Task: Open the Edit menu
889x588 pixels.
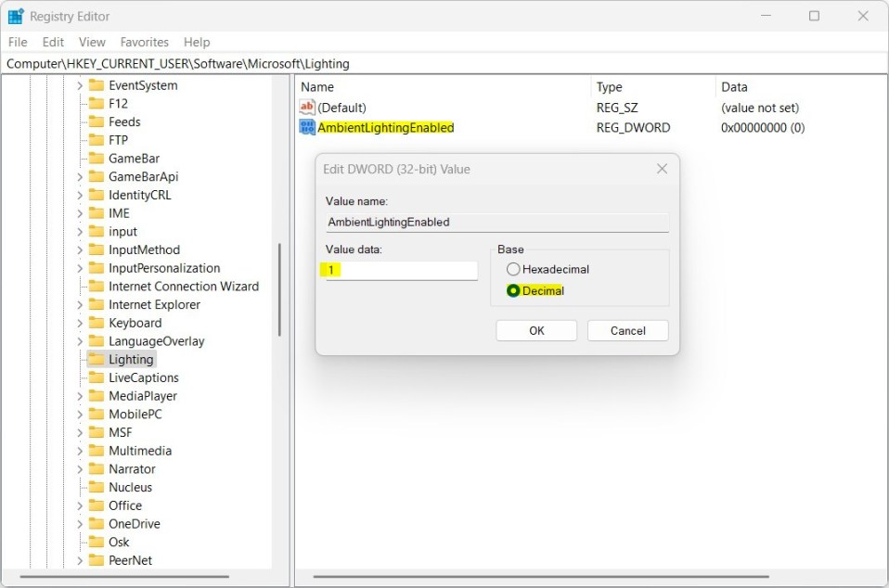Action: (53, 42)
